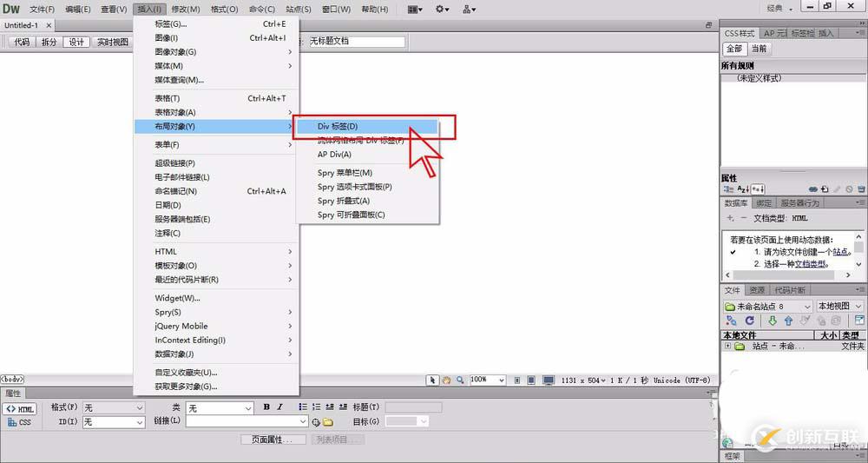The height and width of the screenshot is (463, 868).
Task: Get files from remote server (green down arrow)
Action: 772,321
